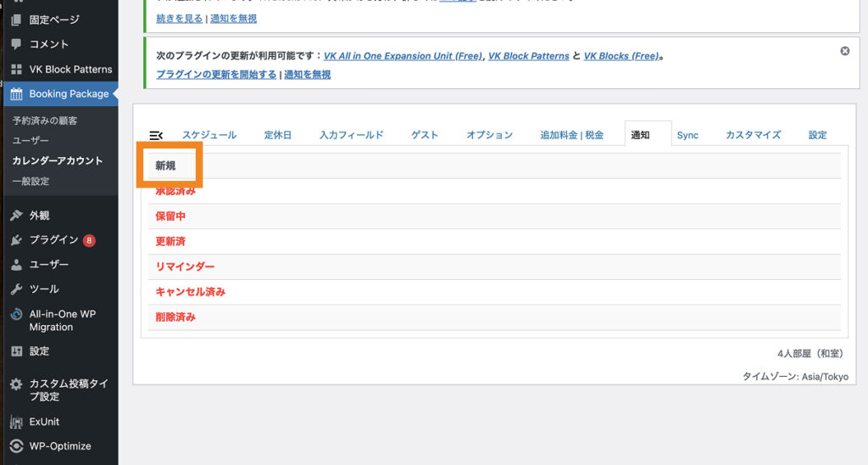Click the All-in-One WP Migration icon
This screenshot has height=465, width=868.
pyautogui.click(x=17, y=314)
